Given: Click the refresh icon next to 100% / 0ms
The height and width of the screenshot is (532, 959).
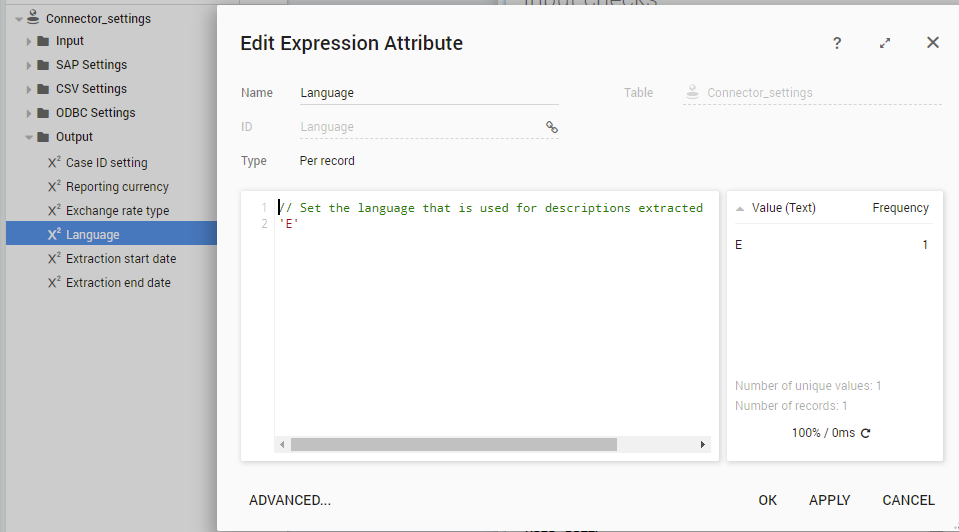Looking at the screenshot, I should click(866, 433).
